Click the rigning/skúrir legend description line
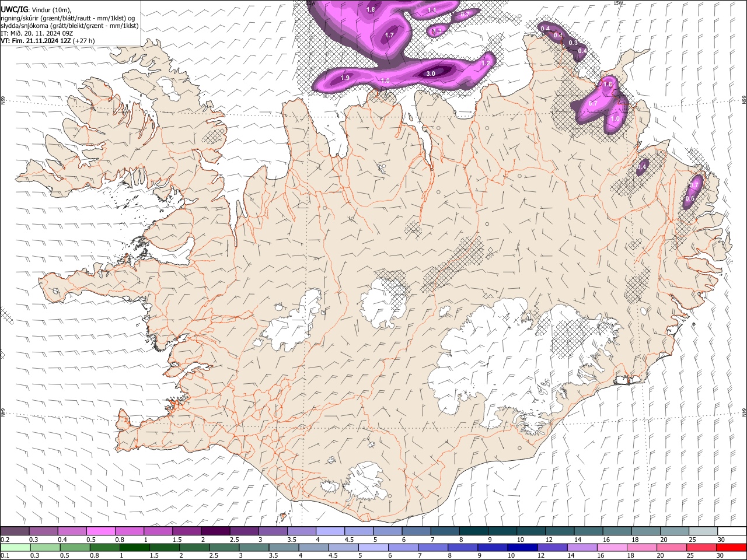747x560 pixels. [68, 17]
